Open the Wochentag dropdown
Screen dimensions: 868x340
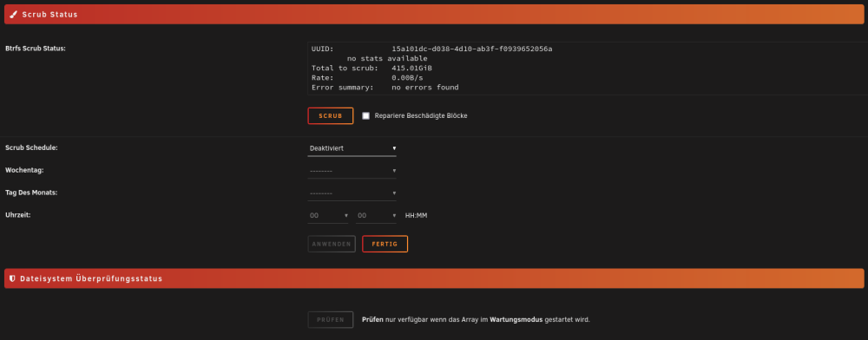pyautogui.click(x=352, y=171)
